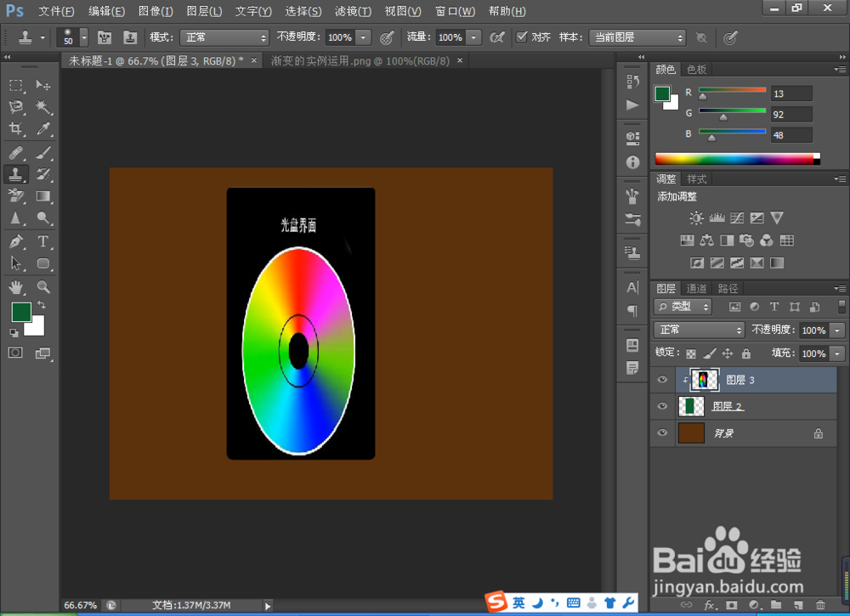Select the Move tool

point(42,85)
